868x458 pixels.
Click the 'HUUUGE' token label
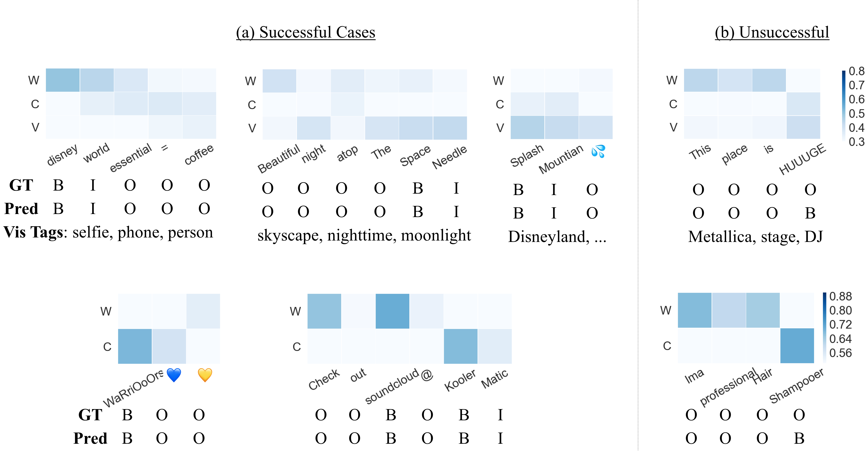point(802,159)
